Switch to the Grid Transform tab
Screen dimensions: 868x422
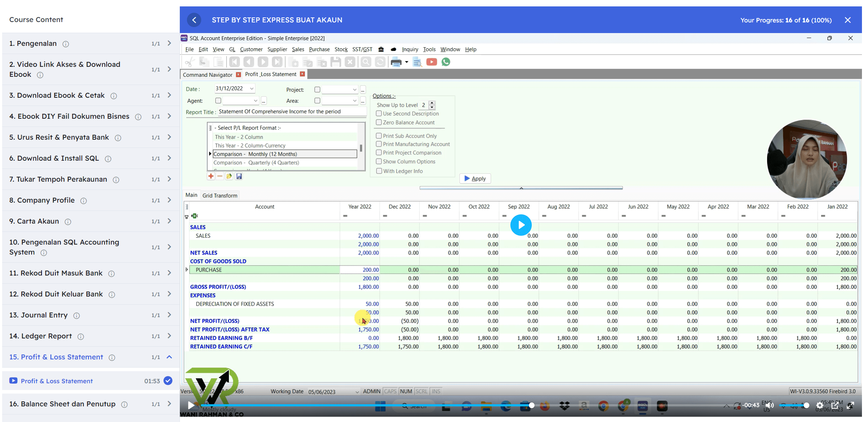tap(220, 196)
